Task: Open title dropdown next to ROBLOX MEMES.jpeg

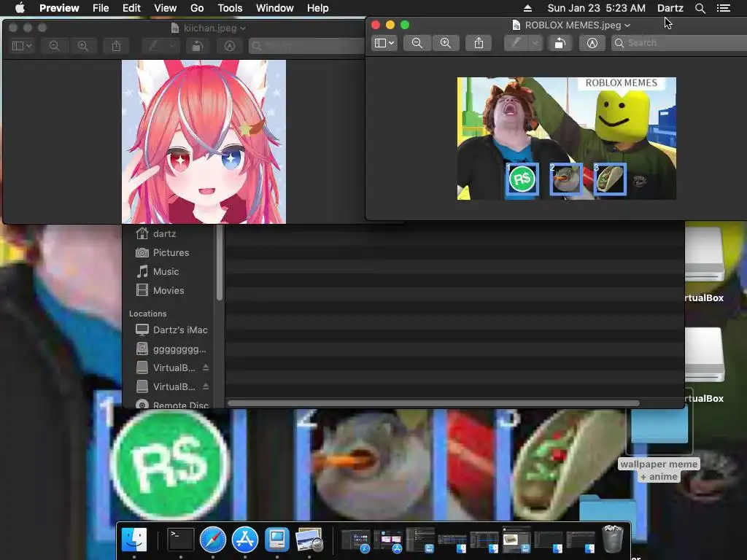Action: [627, 26]
